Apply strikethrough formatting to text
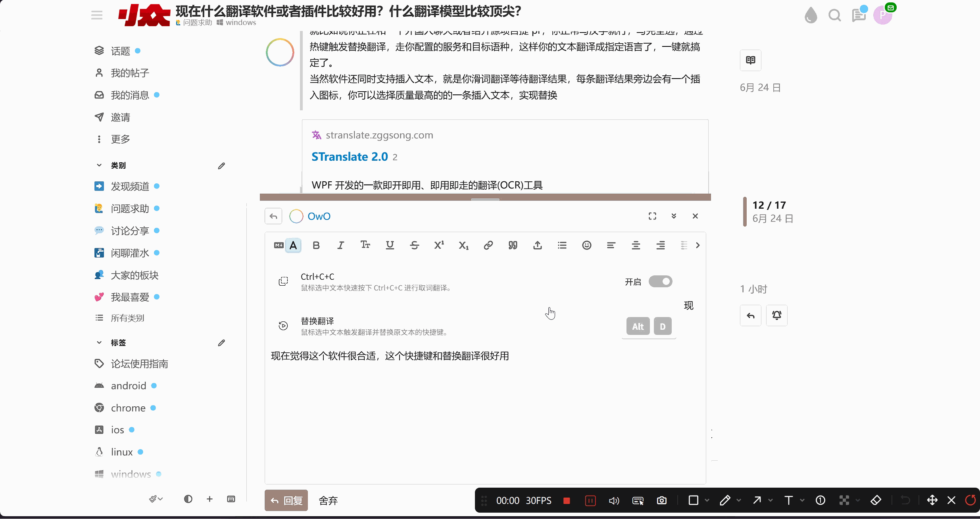Image resolution: width=980 pixels, height=519 pixels. (x=414, y=245)
